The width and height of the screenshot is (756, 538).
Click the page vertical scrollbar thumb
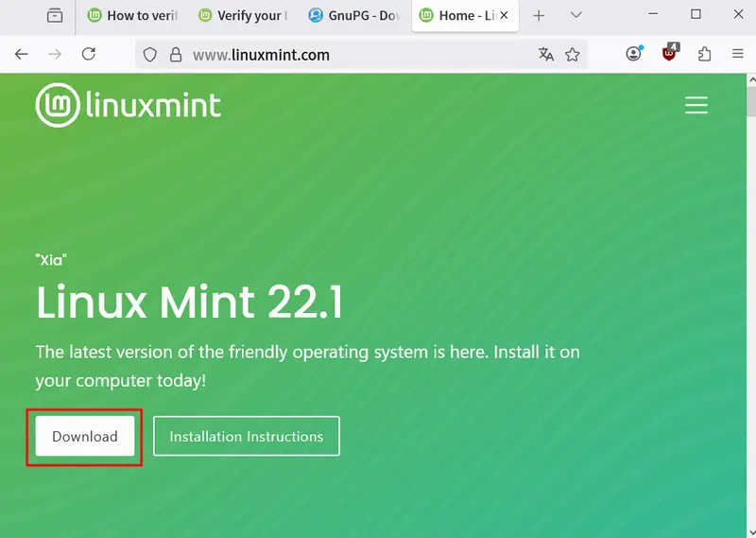point(751,101)
